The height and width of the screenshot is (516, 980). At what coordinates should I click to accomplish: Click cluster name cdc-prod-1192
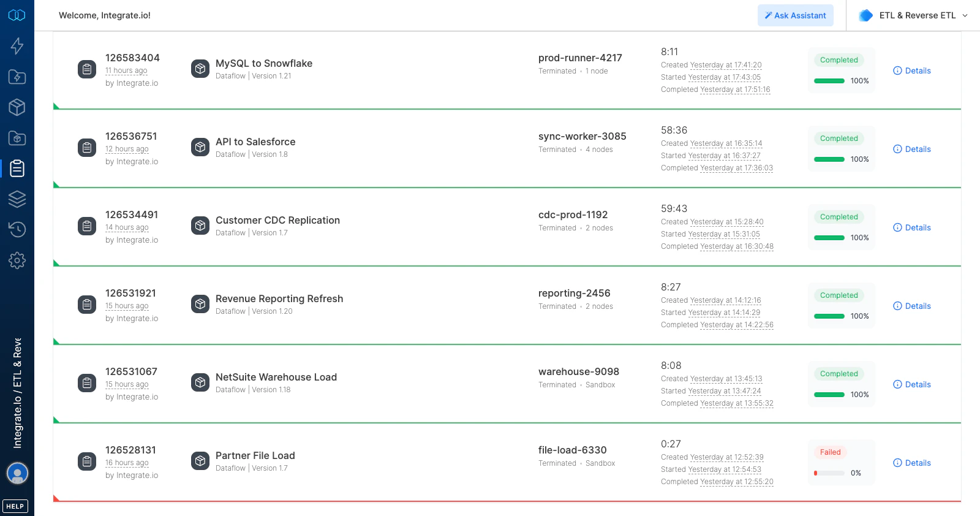pyautogui.click(x=573, y=214)
